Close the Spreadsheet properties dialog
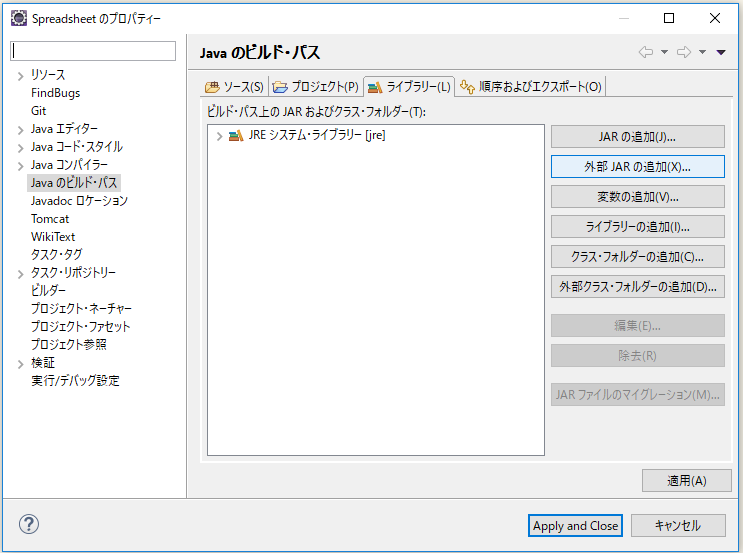This screenshot has width=743, height=553. (x=715, y=18)
